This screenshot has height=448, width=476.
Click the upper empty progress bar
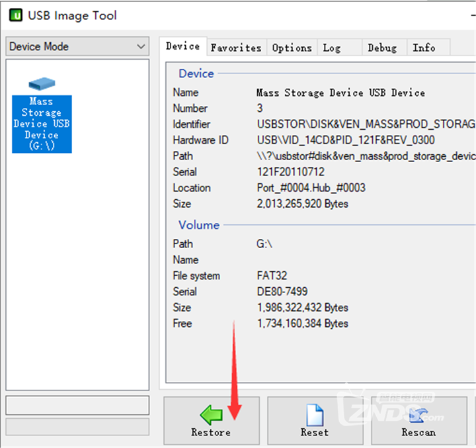point(77,405)
